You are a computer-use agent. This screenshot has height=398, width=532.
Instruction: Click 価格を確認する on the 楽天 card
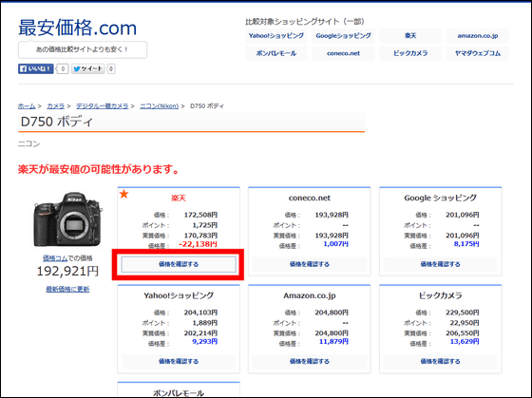tap(179, 264)
